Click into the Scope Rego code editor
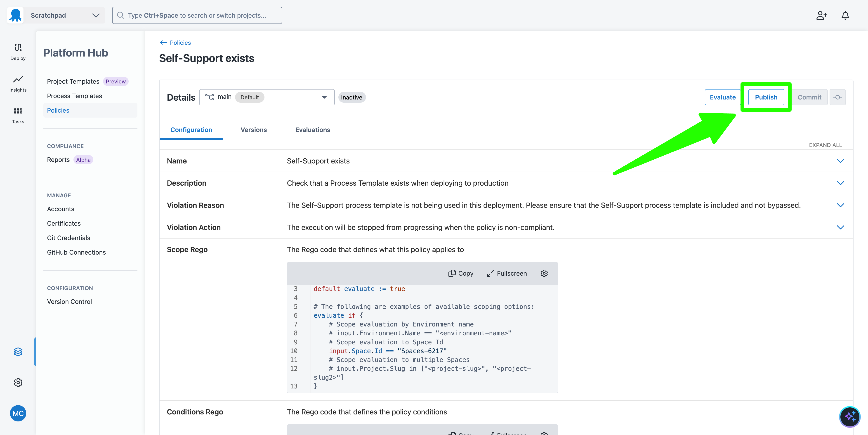Image resolution: width=868 pixels, height=435 pixels. coord(422,338)
